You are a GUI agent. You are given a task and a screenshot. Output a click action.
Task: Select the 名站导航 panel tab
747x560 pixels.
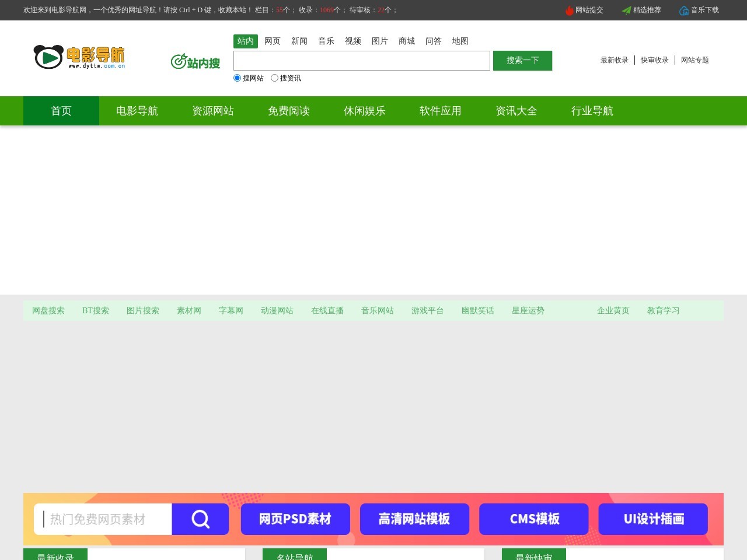(x=295, y=555)
